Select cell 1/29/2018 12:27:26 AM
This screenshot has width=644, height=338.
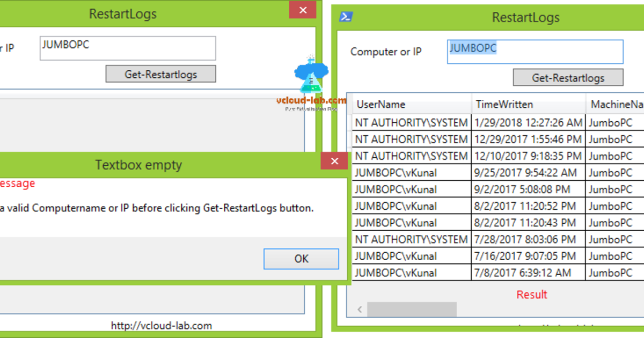point(528,122)
